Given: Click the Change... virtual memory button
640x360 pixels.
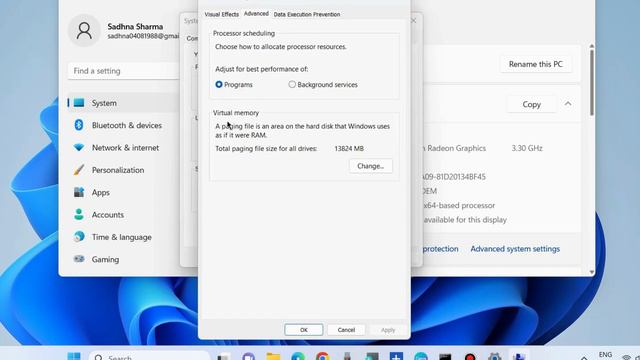Looking at the screenshot, I should click(371, 166).
